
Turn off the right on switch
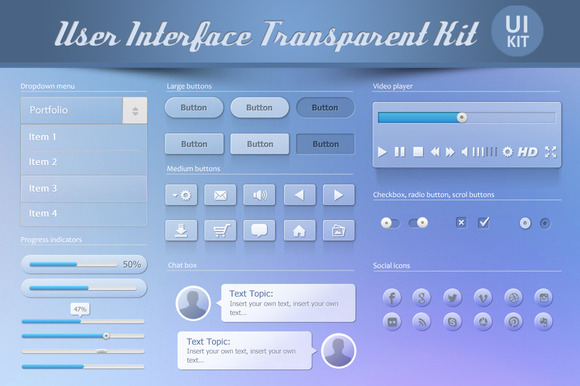point(418,223)
